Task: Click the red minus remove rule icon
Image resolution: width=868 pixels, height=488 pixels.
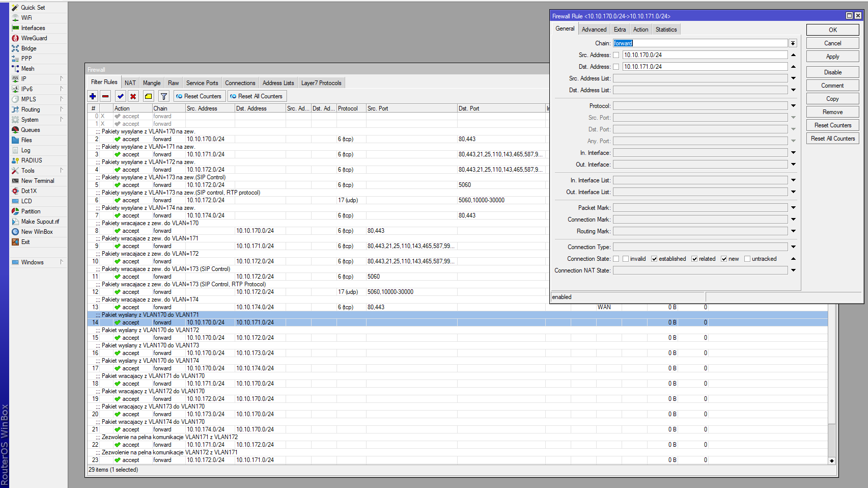Action: coord(105,96)
